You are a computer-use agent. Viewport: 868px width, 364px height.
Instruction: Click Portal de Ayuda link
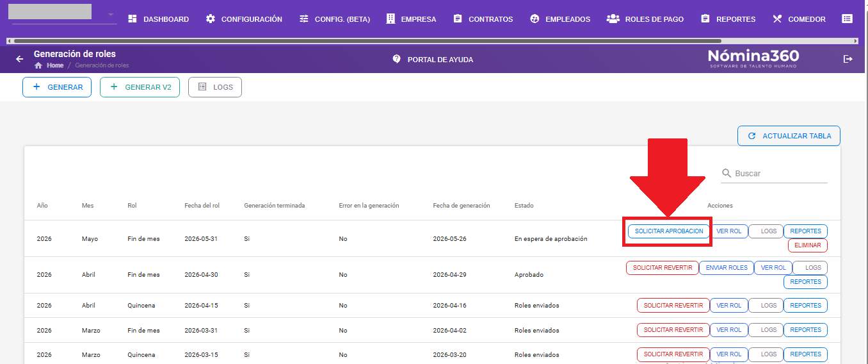(x=433, y=59)
